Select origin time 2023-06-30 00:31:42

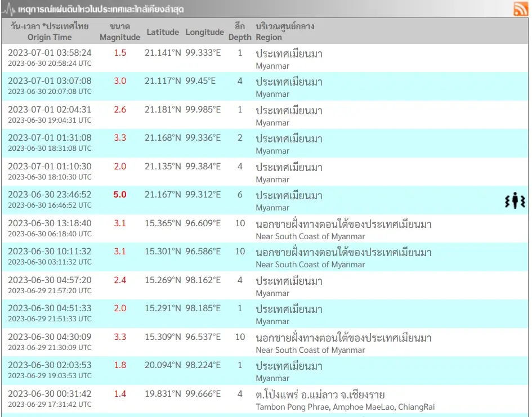(50, 394)
